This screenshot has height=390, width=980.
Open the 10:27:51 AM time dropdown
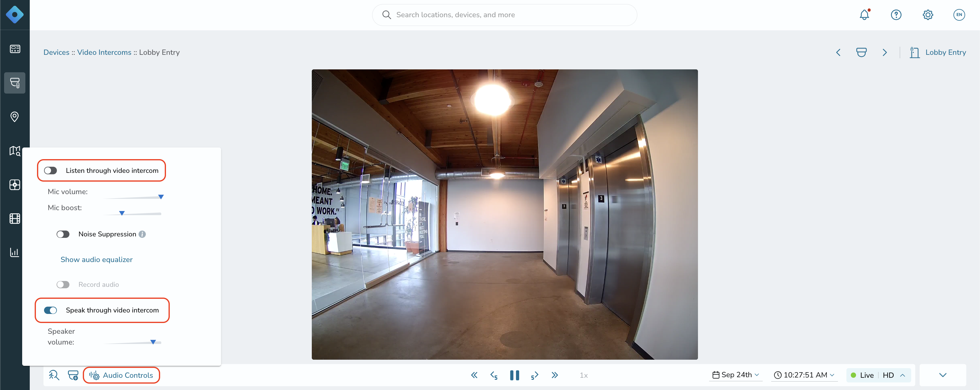[804, 375]
